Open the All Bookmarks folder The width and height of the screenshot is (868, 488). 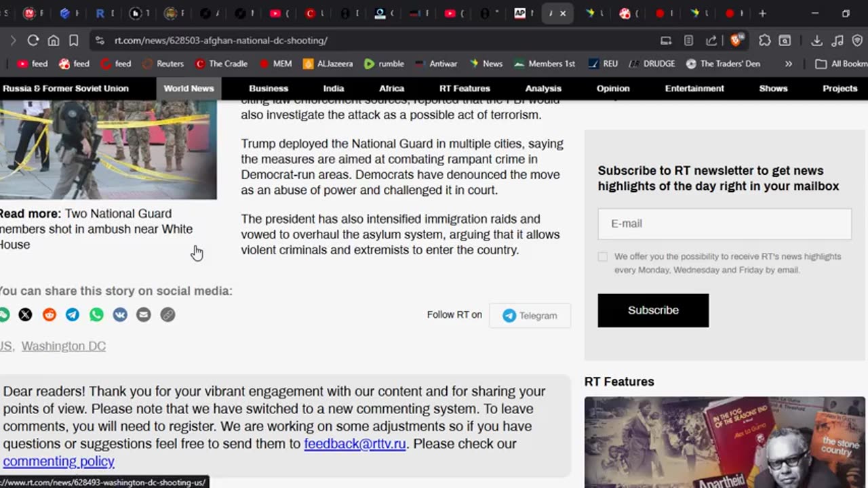point(841,64)
